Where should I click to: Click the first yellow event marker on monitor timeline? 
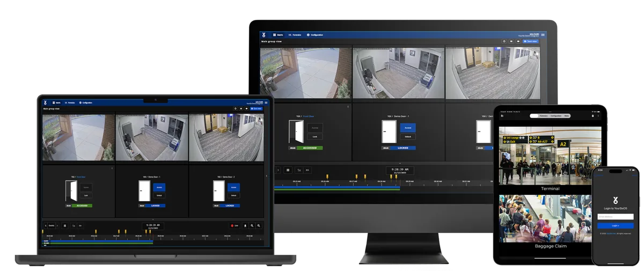pos(327,176)
